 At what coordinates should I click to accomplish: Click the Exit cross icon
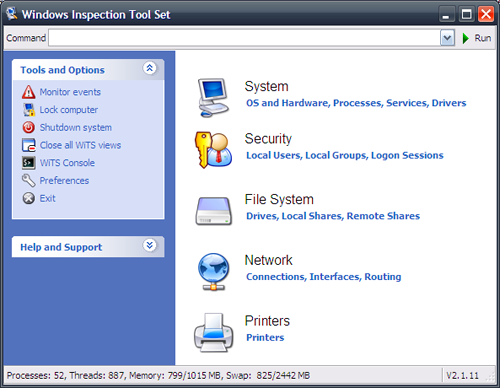(x=29, y=198)
